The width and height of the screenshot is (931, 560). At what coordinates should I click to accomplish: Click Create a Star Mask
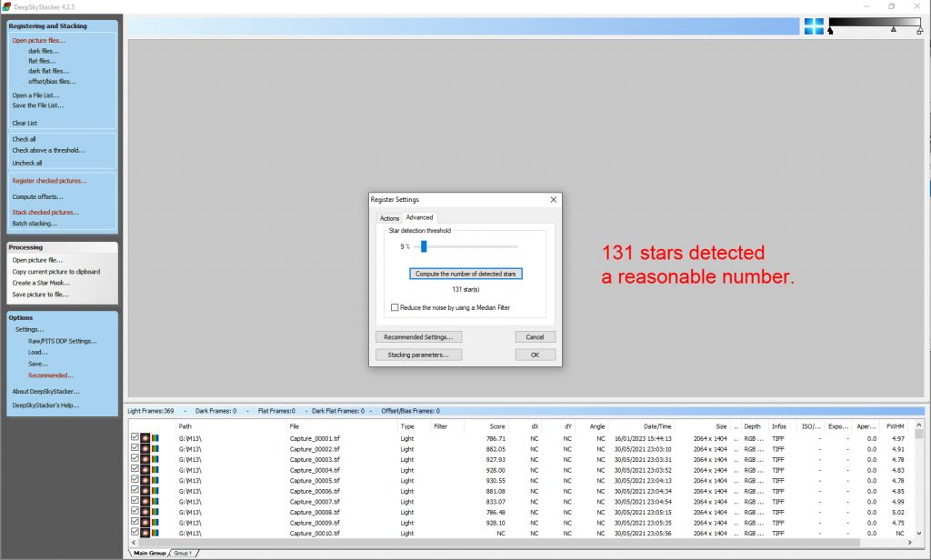41,283
